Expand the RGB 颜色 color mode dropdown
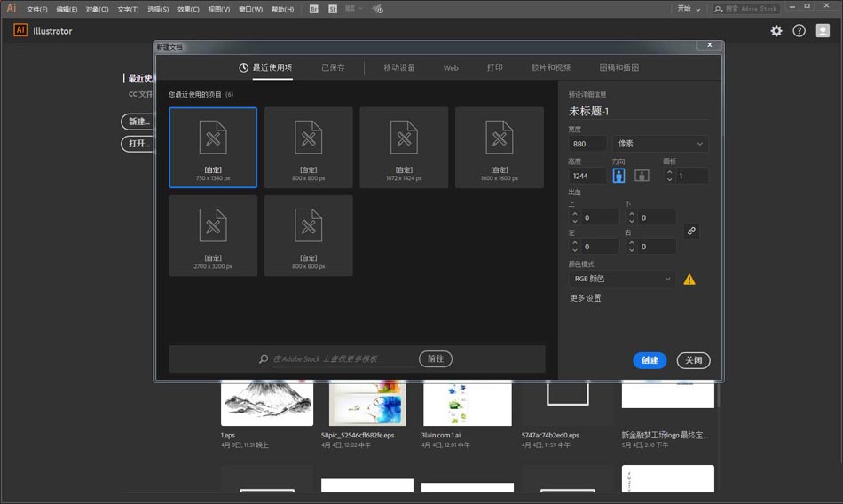This screenshot has height=504, width=843. coord(622,280)
